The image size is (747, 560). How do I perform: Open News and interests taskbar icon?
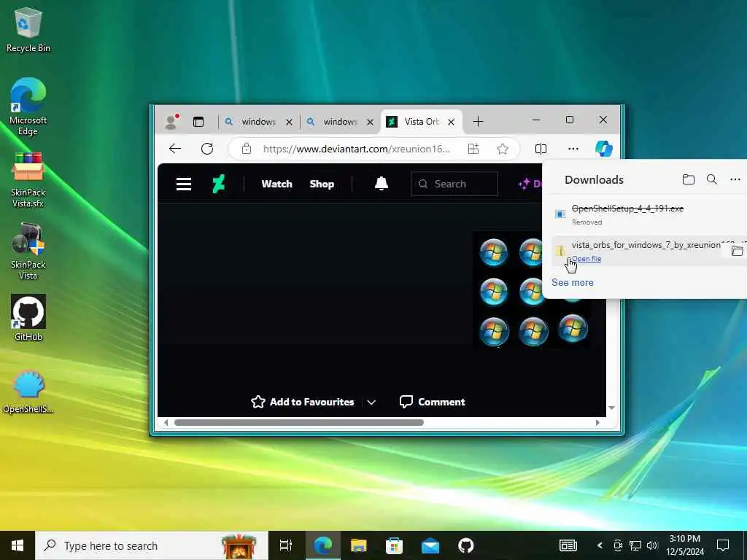[568, 545]
